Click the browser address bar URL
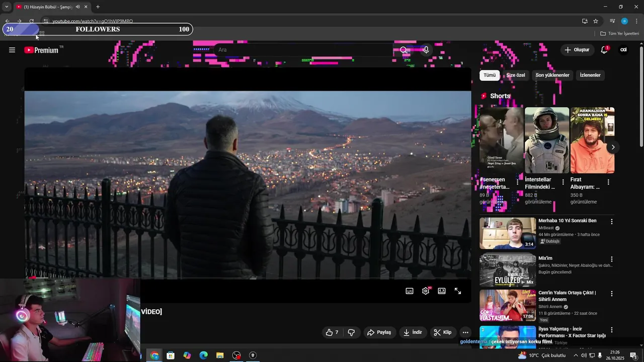This screenshot has width=644, height=362. [x=93, y=21]
